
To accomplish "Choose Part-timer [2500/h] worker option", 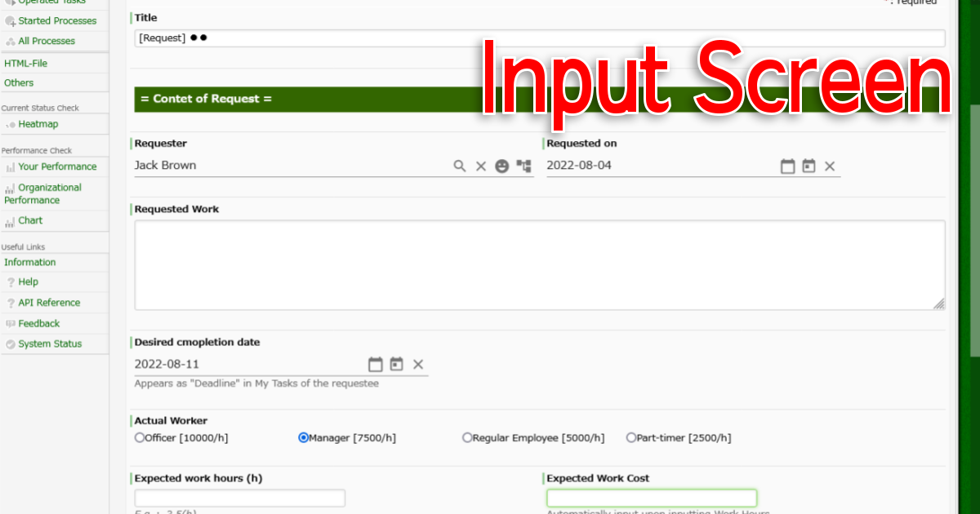I will [631, 438].
